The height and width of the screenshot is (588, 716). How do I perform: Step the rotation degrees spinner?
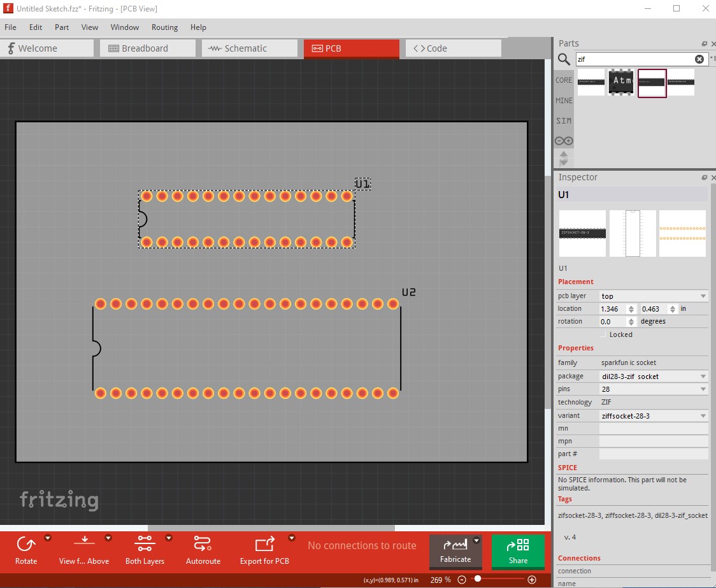[x=631, y=322]
